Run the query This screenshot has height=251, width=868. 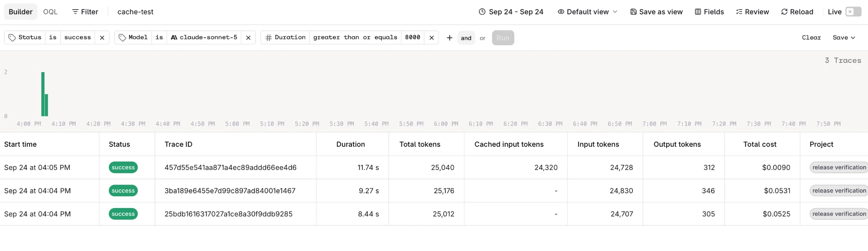pyautogui.click(x=503, y=38)
